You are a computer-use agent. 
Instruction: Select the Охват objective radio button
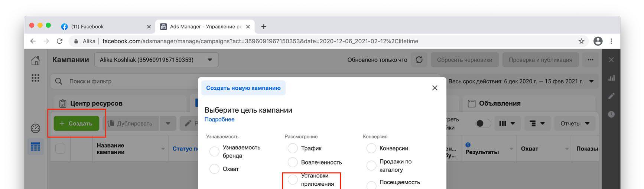[214, 169]
